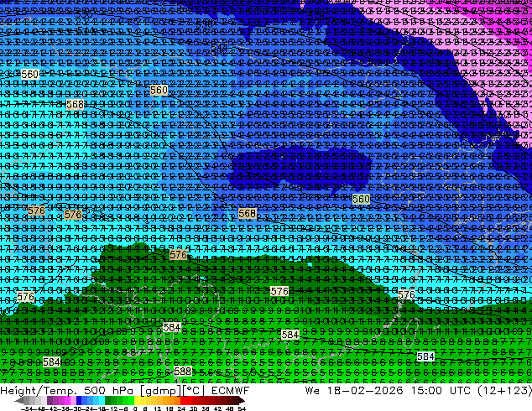Select the 'Height/Temp. 500 hPa' title text

[69, 391]
